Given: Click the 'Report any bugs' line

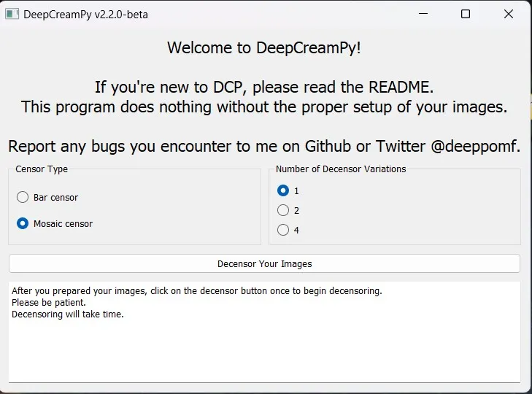Looking at the screenshot, I should pos(264,146).
